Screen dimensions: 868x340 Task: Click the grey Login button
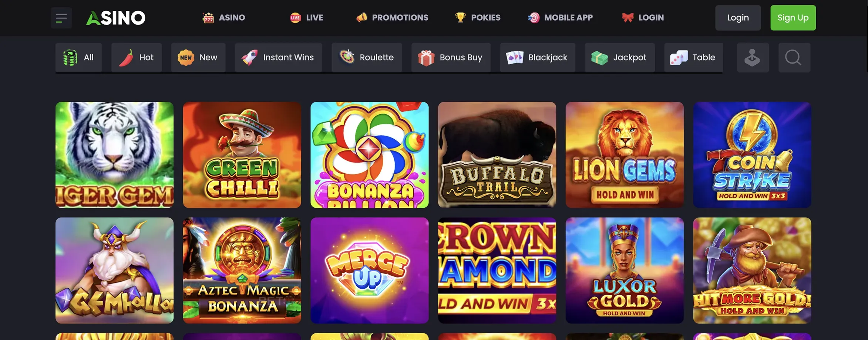(738, 18)
